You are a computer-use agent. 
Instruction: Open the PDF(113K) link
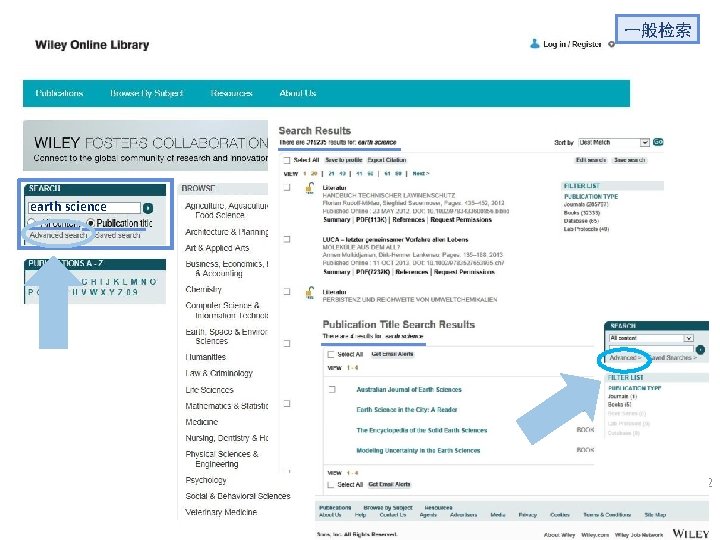point(371,220)
